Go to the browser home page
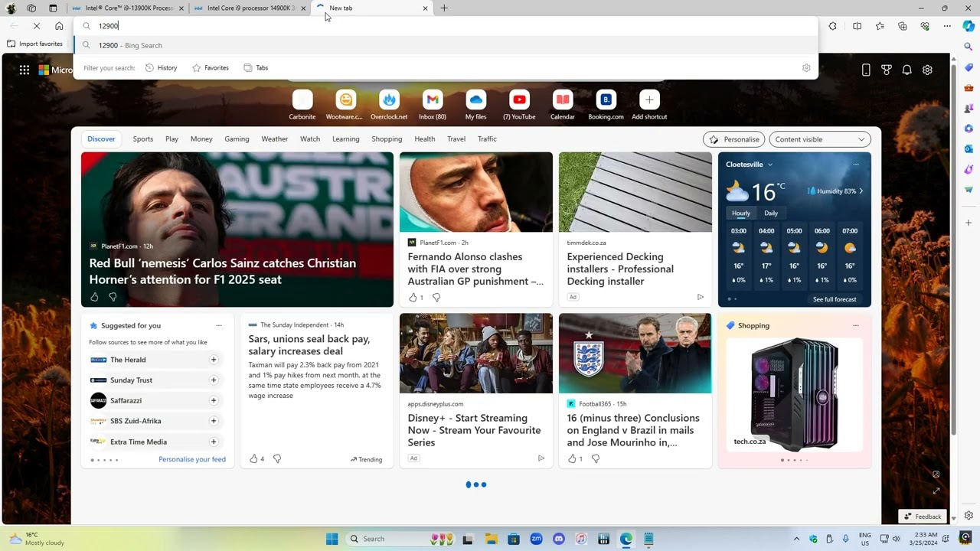 [59, 26]
